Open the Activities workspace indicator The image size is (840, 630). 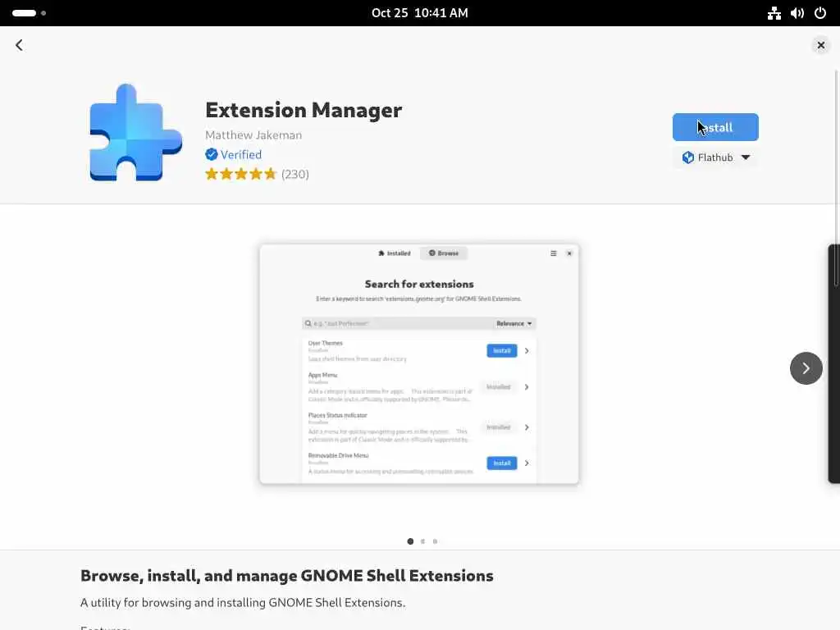29,13
